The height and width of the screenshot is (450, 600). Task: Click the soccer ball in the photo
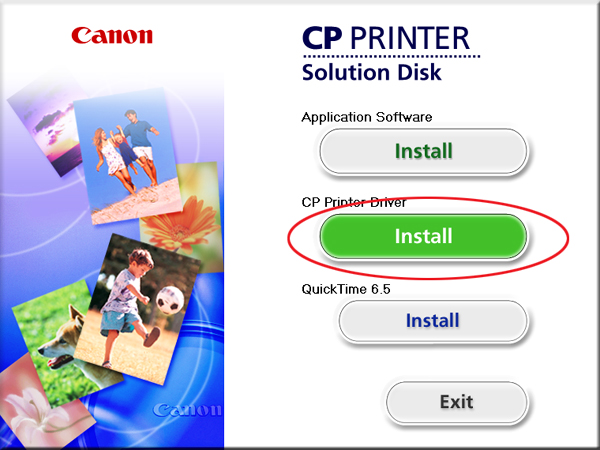[x=170, y=301]
